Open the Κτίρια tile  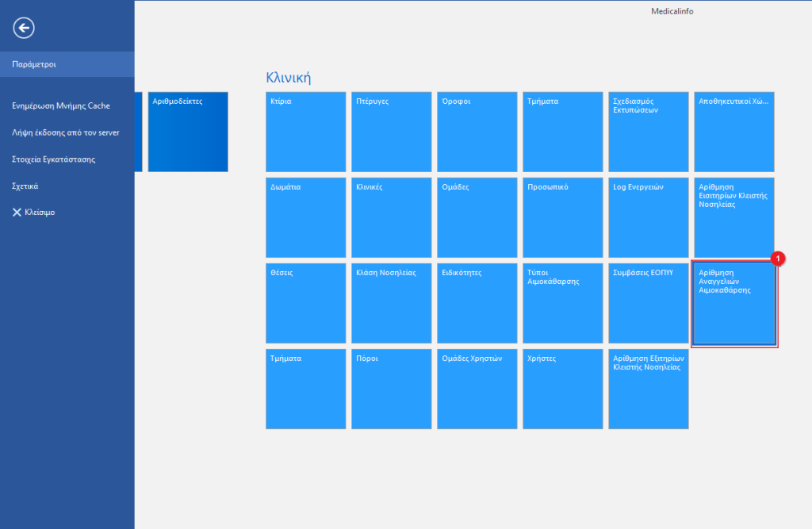click(x=305, y=132)
